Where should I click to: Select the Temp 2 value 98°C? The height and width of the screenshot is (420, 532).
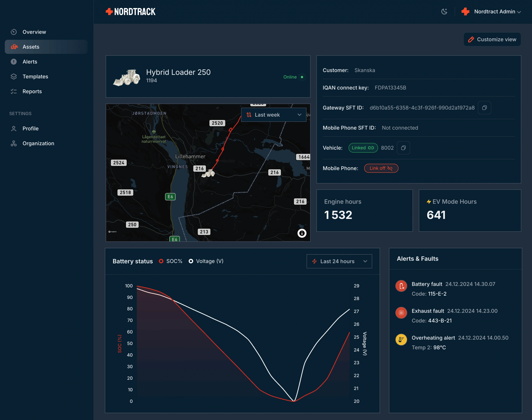pyautogui.click(x=439, y=347)
